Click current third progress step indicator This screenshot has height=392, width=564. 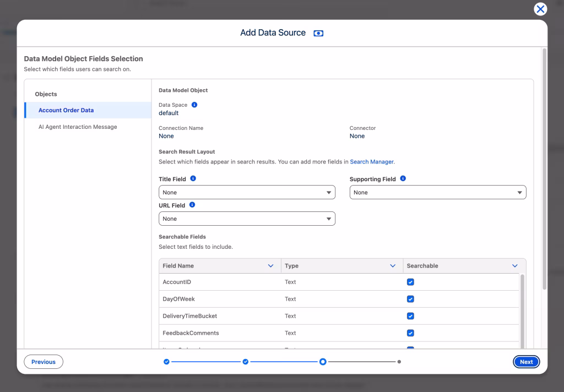tap(323, 362)
